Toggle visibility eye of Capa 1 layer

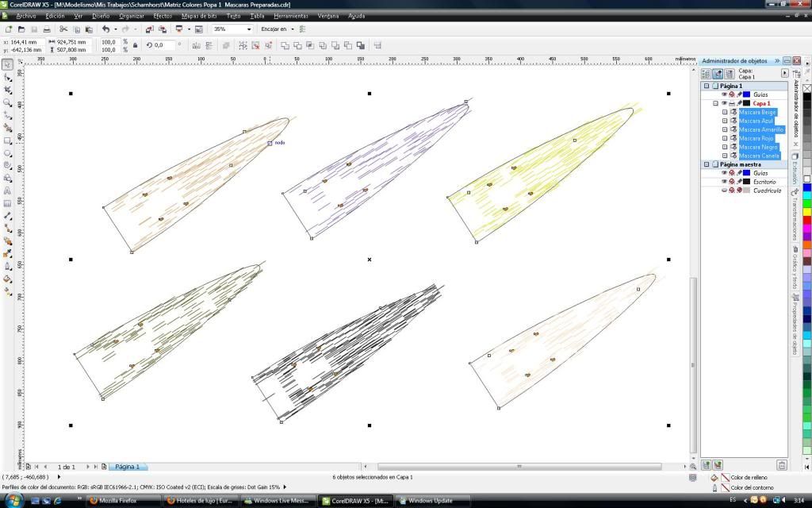click(x=725, y=103)
